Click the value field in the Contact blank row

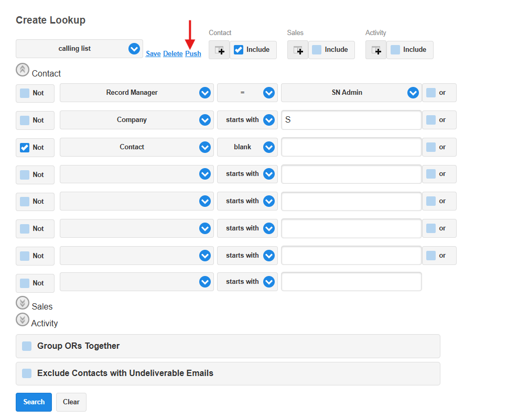tap(351, 147)
